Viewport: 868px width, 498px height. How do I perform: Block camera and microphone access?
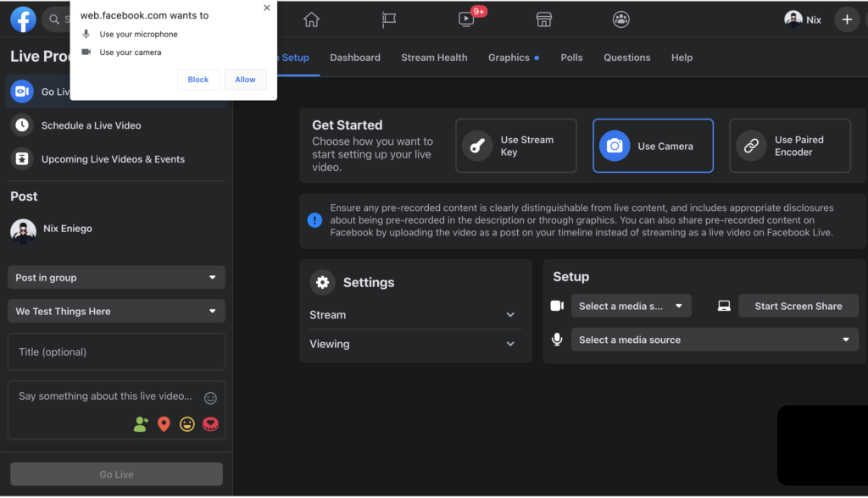(x=198, y=80)
